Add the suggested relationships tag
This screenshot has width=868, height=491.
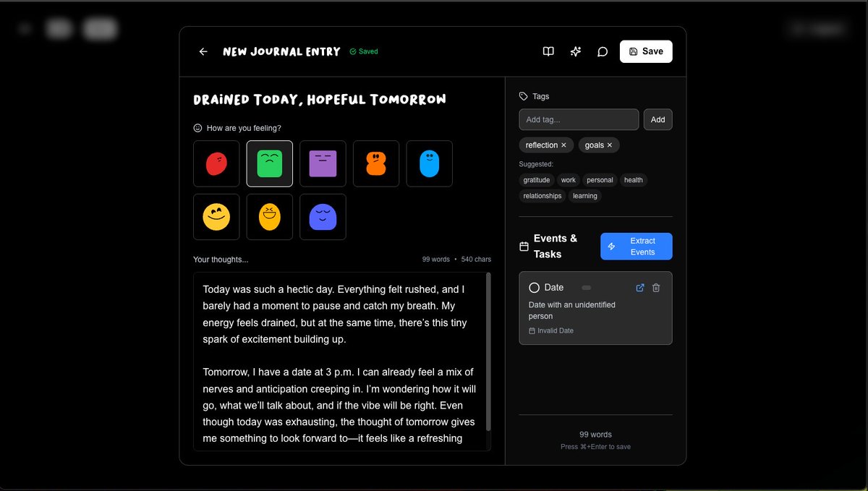click(x=542, y=196)
